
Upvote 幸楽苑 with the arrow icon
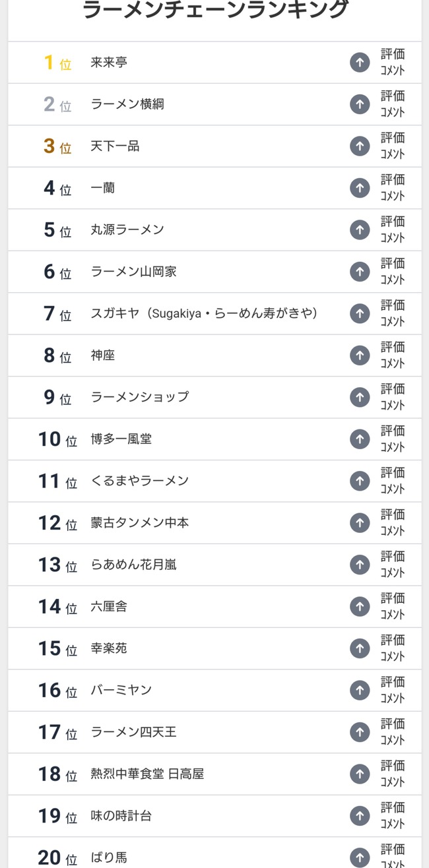click(x=359, y=648)
